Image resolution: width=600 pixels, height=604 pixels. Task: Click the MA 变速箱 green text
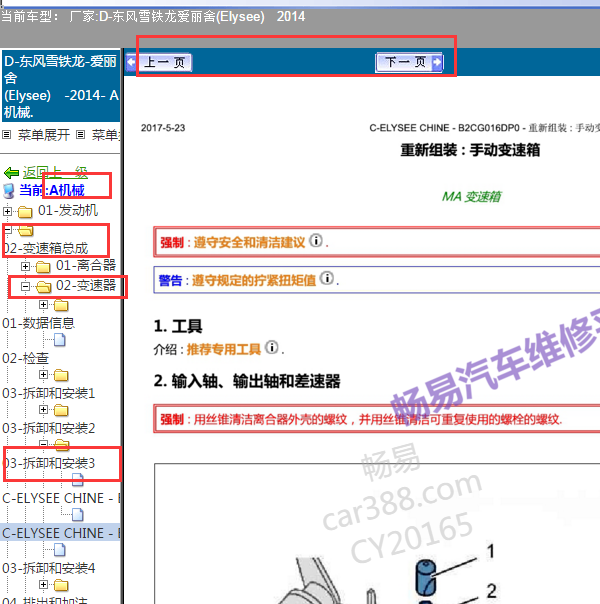coord(471,196)
